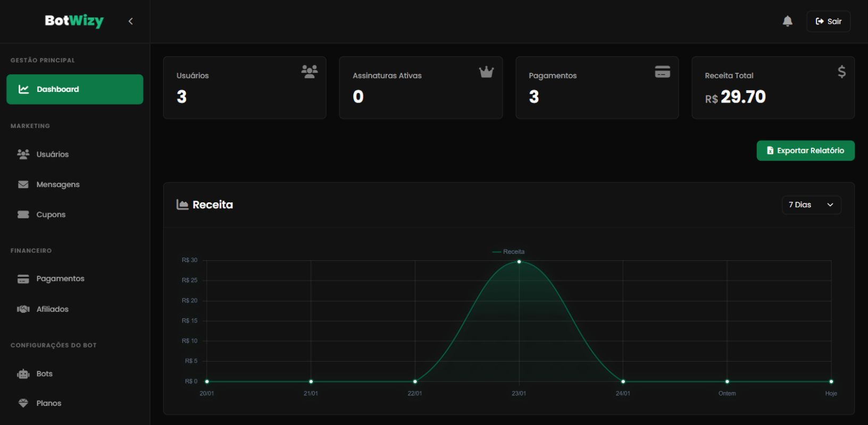Click the robot icon beside Bots

point(23,374)
